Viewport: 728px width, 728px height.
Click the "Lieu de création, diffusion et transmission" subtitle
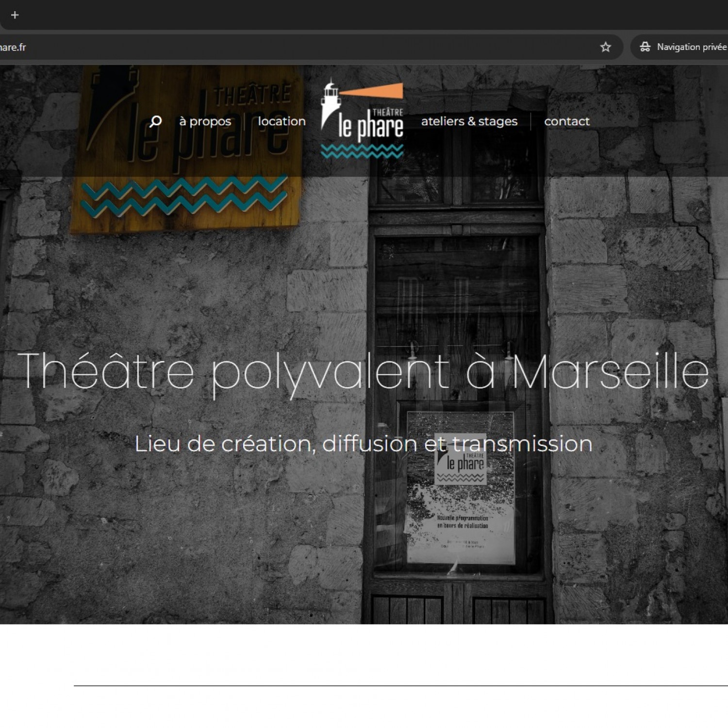[363, 444]
